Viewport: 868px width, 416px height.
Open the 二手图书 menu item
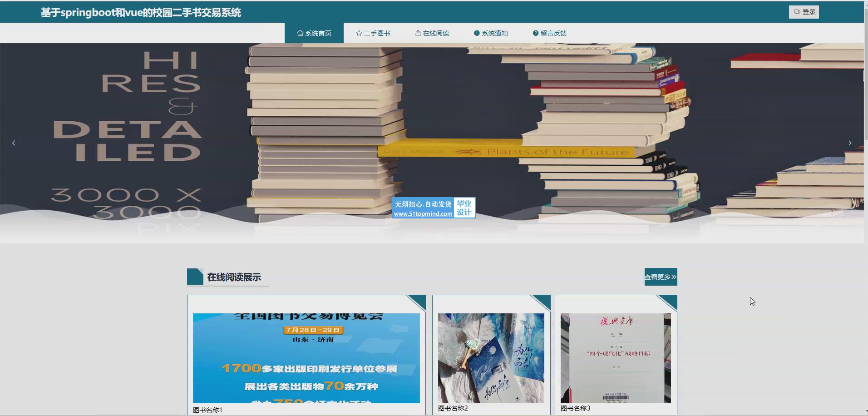[x=373, y=33]
